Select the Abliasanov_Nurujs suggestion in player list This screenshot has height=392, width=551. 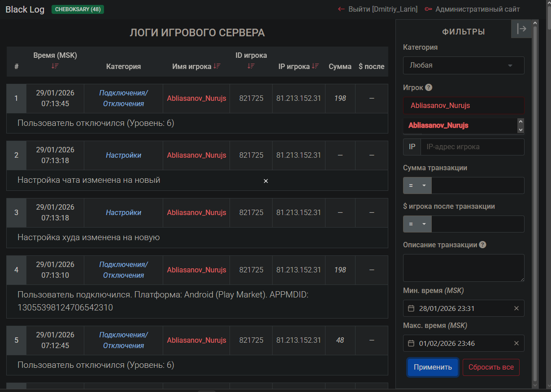438,125
